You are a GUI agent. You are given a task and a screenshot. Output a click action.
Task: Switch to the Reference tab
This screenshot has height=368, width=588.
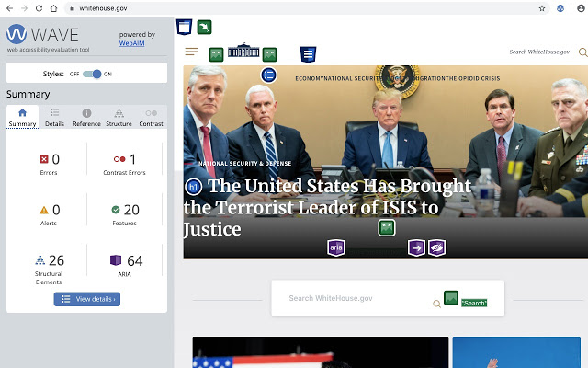click(x=86, y=117)
